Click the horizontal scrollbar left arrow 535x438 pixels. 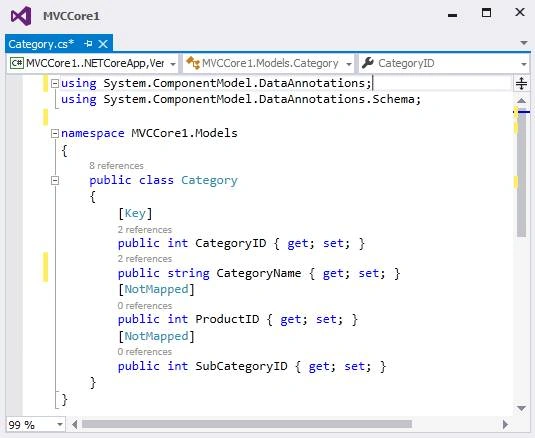pyautogui.click(x=75, y=425)
